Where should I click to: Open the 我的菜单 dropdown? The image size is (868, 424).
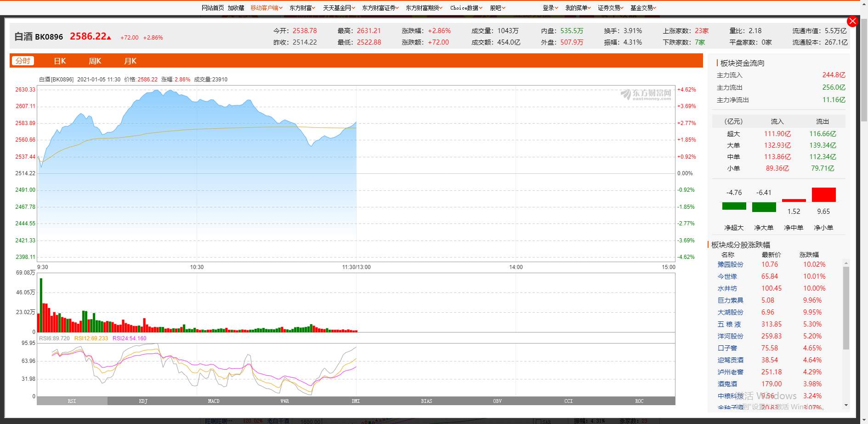click(578, 8)
